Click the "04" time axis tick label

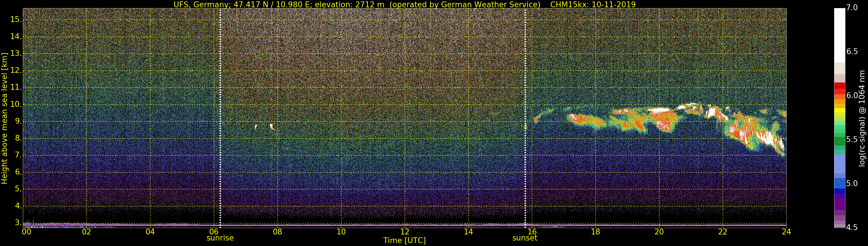pos(150,232)
